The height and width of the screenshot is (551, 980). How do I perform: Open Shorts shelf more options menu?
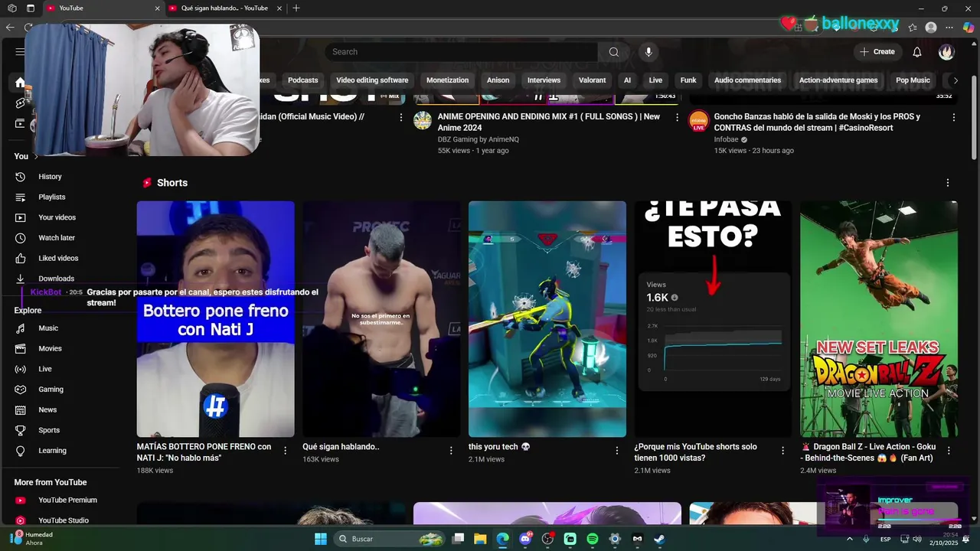coord(947,183)
